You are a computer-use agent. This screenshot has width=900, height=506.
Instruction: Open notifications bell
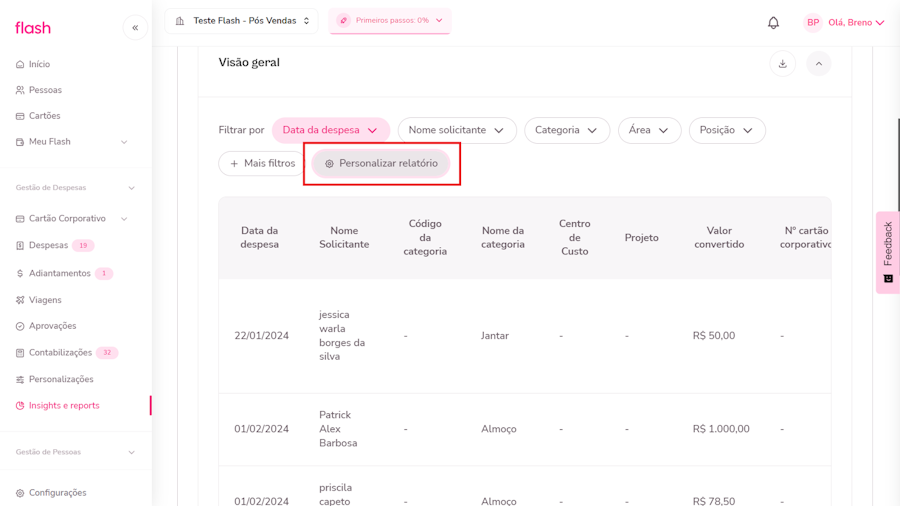[x=773, y=22]
